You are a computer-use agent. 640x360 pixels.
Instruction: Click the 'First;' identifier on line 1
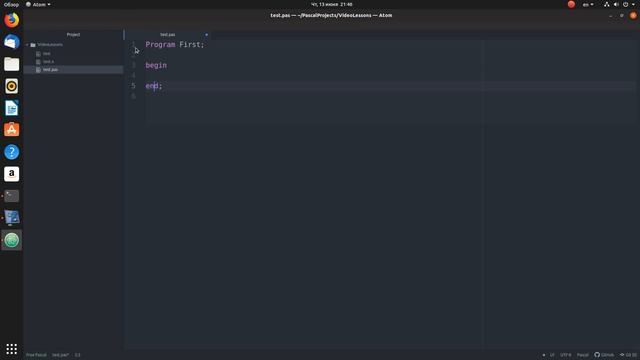192,44
